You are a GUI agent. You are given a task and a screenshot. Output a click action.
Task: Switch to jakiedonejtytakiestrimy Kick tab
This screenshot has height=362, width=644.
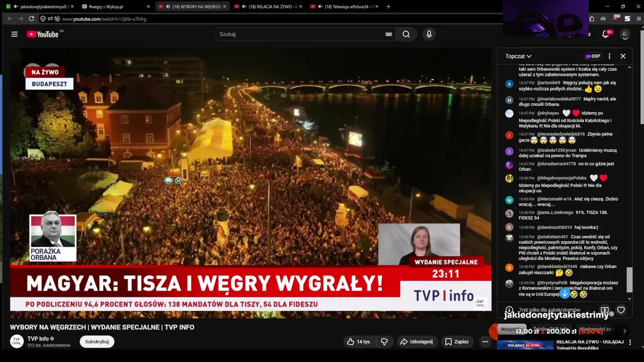pos(40,7)
